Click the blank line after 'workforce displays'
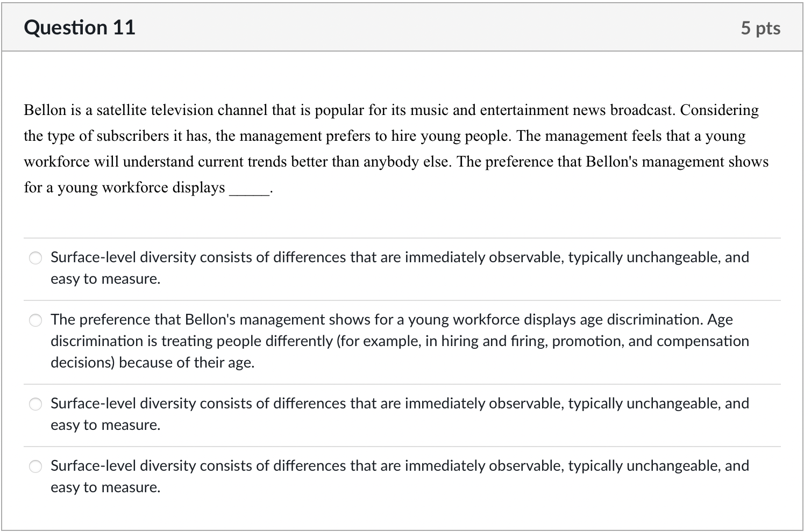The width and height of the screenshot is (811, 532). [250, 190]
